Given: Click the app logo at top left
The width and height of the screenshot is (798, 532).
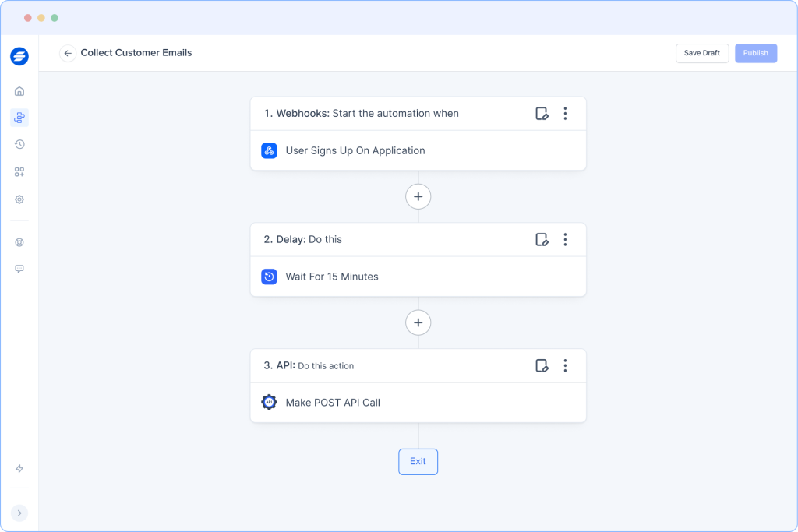Looking at the screenshot, I should coord(19,56).
